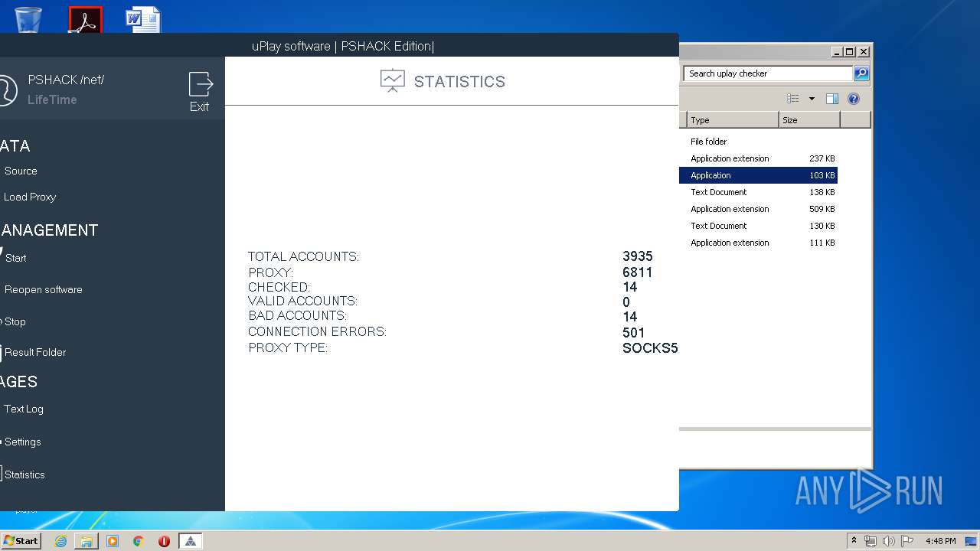Switch to uPlay checker taskbar button

[191, 541]
